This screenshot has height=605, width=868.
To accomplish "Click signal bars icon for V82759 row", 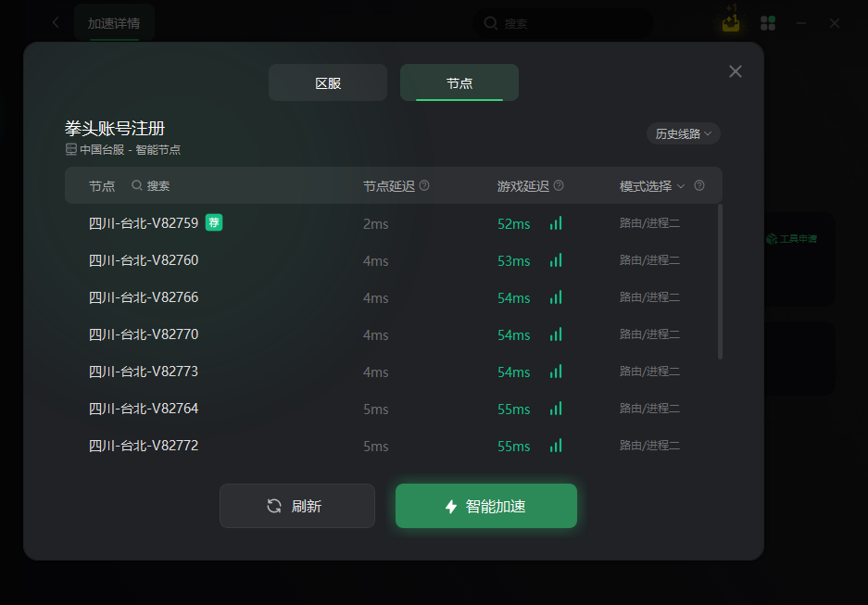I will click(x=556, y=223).
